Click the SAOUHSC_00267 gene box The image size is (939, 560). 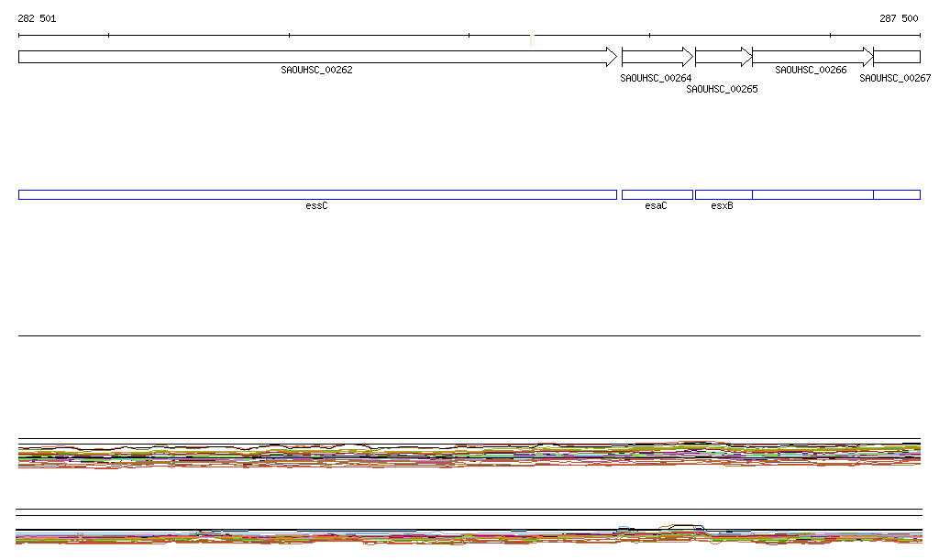pos(897,57)
